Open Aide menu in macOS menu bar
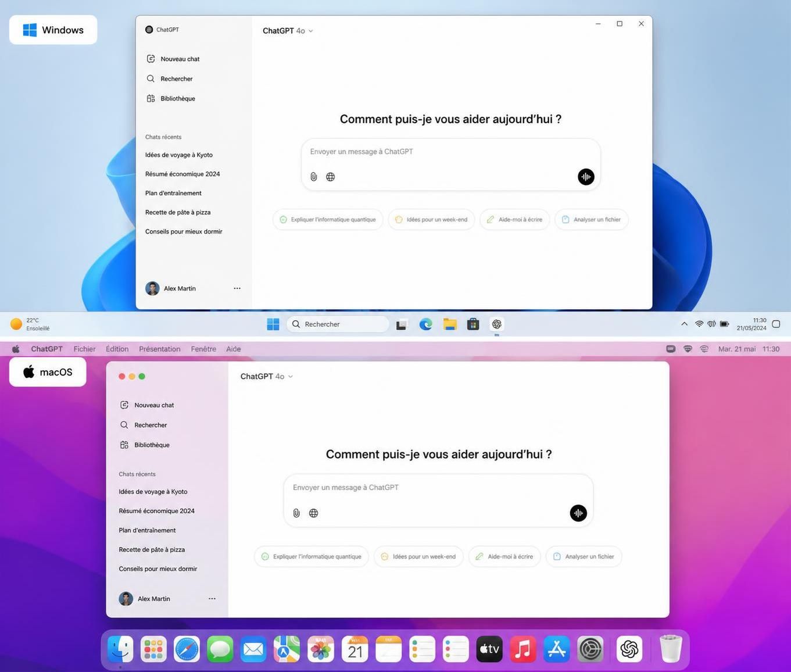Screen dimensions: 791x672 (233, 349)
